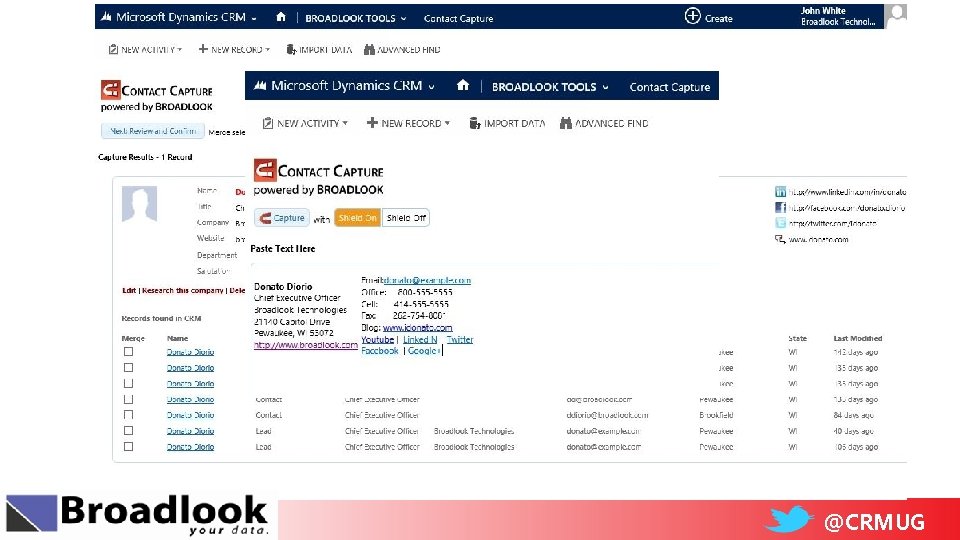Click the Youtube link in pasted text
960x540 pixels.
point(377,339)
